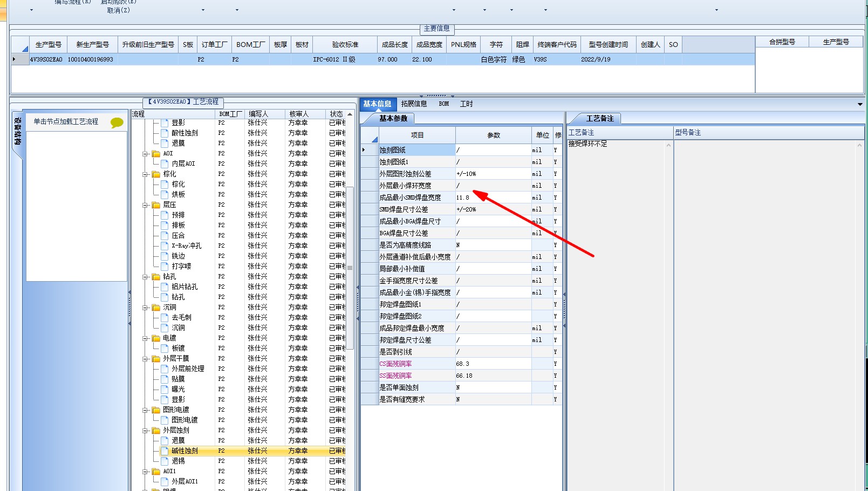Click the document icon beside 内层AOI
This screenshot has height=491, width=868.
click(x=165, y=163)
